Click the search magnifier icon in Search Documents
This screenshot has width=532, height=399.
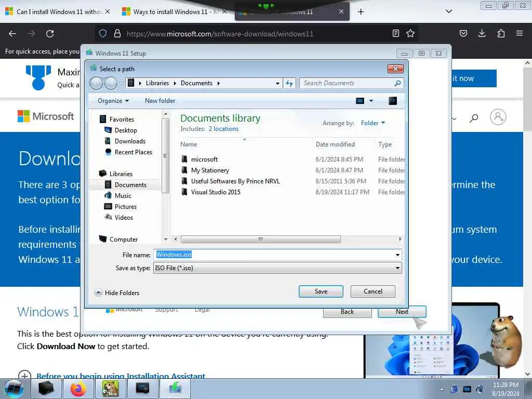(397, 83)
